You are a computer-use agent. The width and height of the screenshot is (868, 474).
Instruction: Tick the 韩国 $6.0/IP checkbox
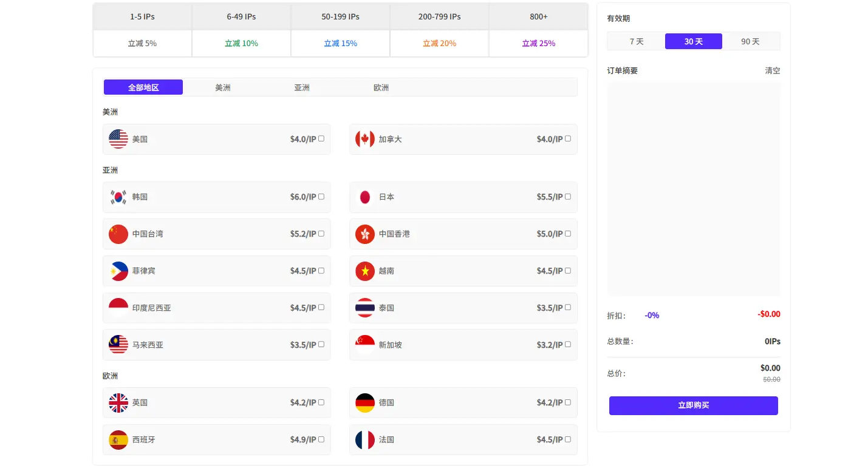(x=321, y=196)
